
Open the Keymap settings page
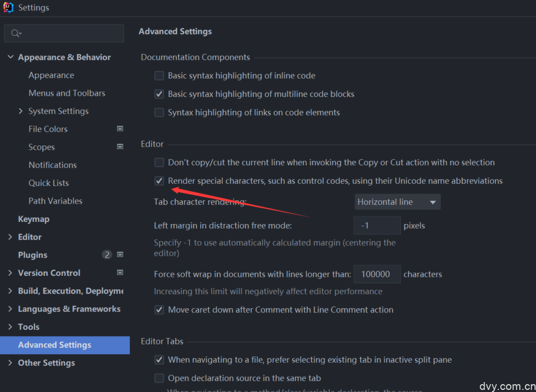(33, 219)
